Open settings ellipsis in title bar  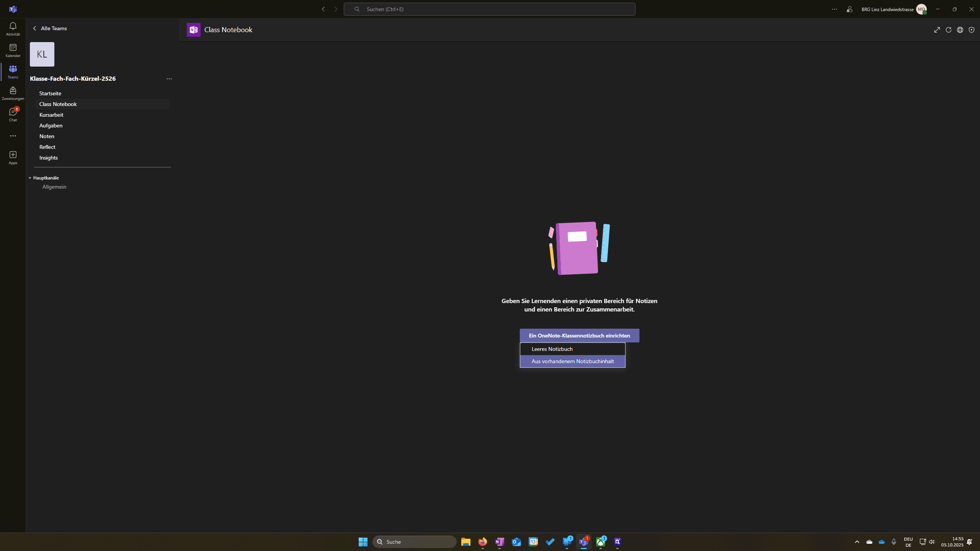(x=834, y=9)
